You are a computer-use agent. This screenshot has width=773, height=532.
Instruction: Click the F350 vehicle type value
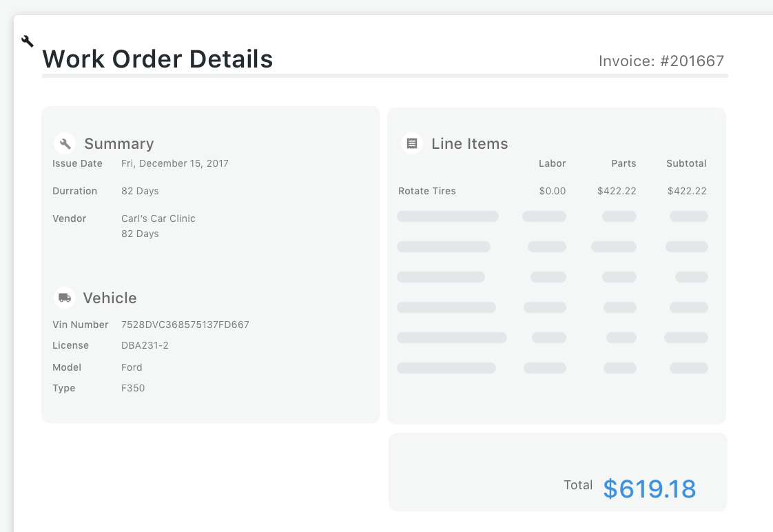pos(133,388)
